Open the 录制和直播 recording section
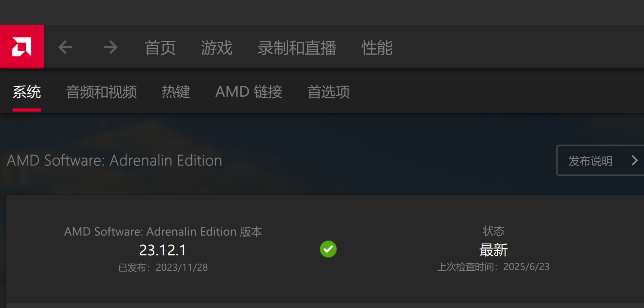The width and height of the screenshot is (644, 308). (x=297, y=48)
